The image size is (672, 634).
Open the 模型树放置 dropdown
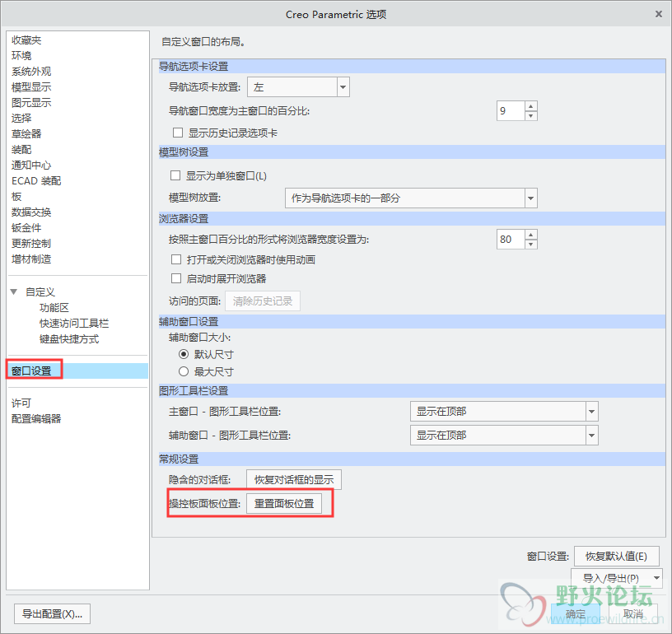click(x=411, y=198)
